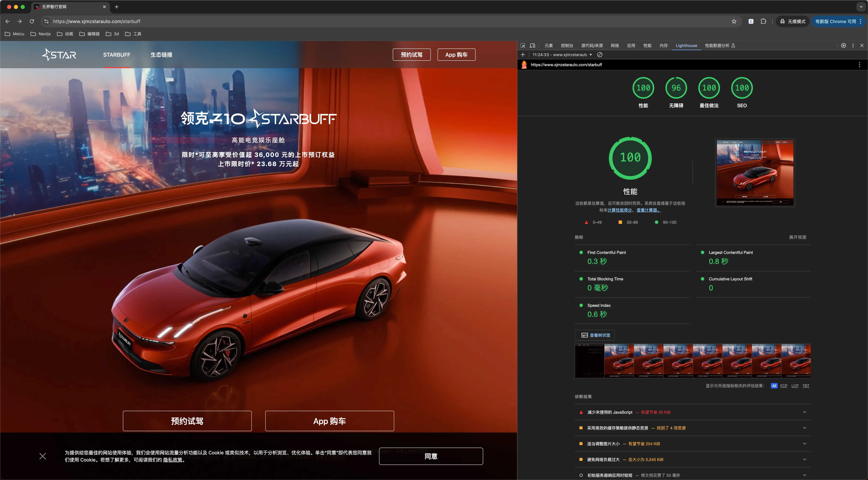Click the STAR logo in the site header
Screen dimensions: 868x480
tap(59, 55)
